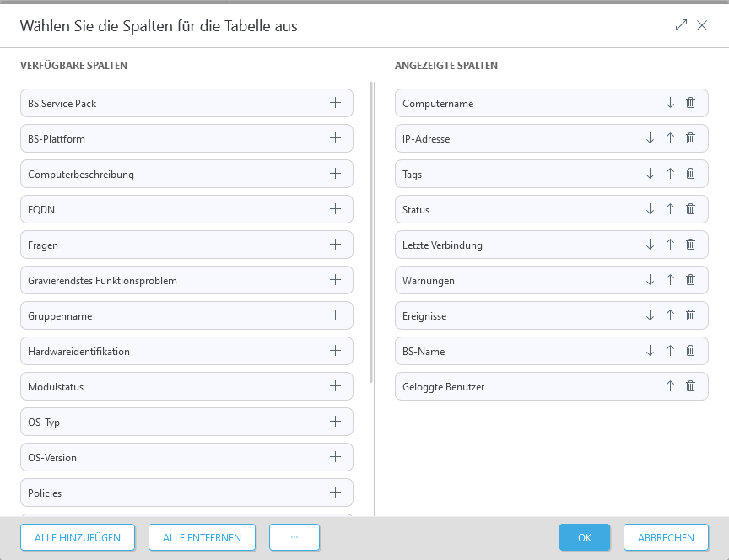Screen dimensions: 729x560
Task: Add the BS Service Pack column
Action: (335, 103)
